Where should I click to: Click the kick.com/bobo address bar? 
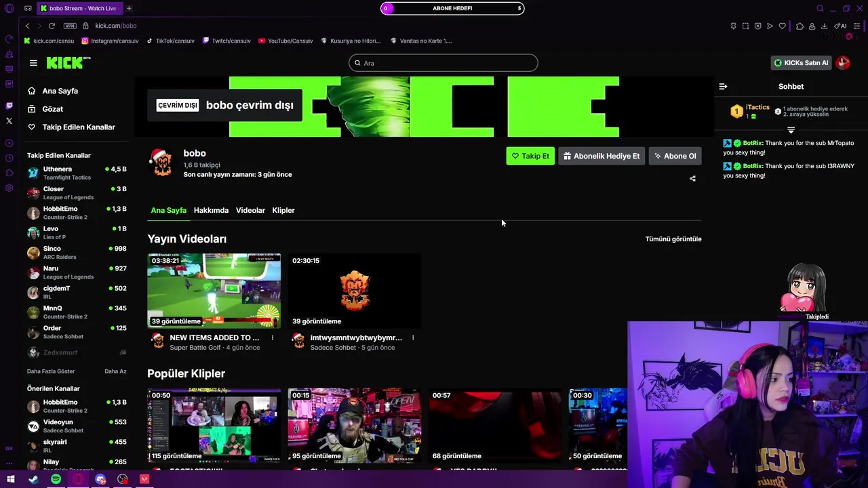pyautogui.click(x=116, y=26)
